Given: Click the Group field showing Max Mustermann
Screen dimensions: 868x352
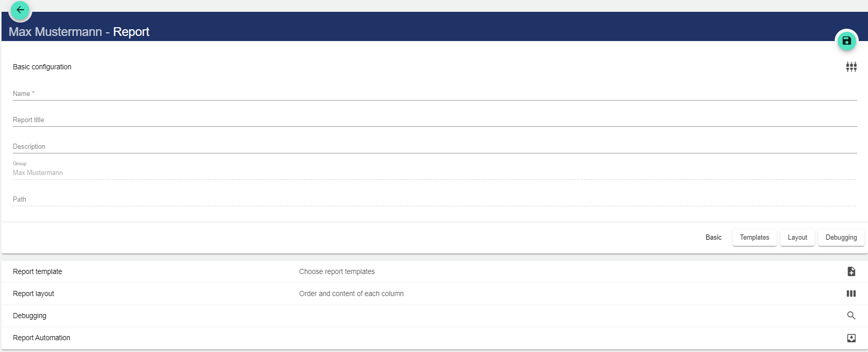Looking at the screenshot, I should click(x=434, y=173).
